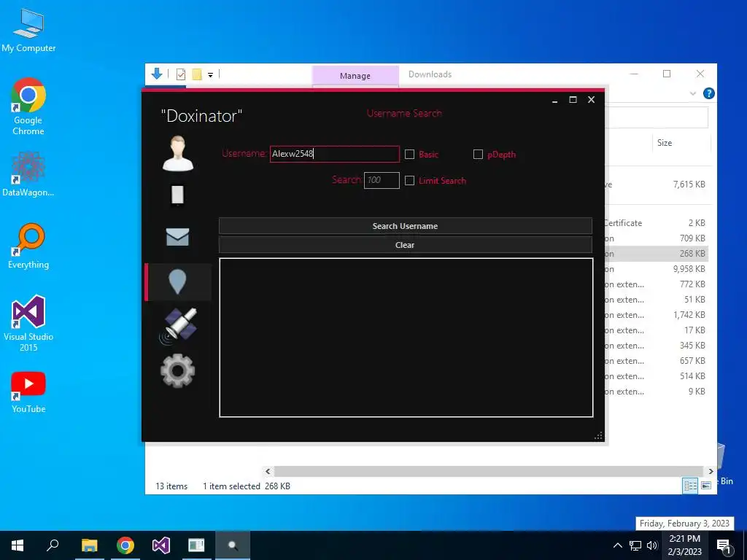
Task: Open My Computer desktop icon
Action: pyautogui.click(x=28, y=31)
